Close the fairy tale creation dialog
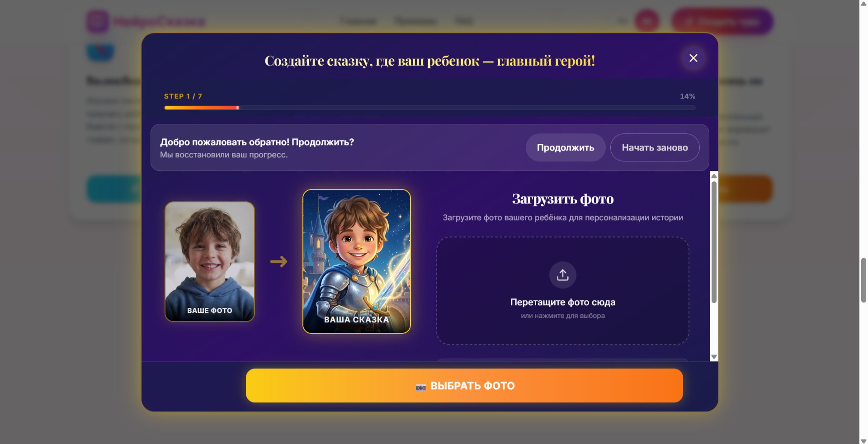The height and width of the screenshot is (444, 868). pos(693,58)
